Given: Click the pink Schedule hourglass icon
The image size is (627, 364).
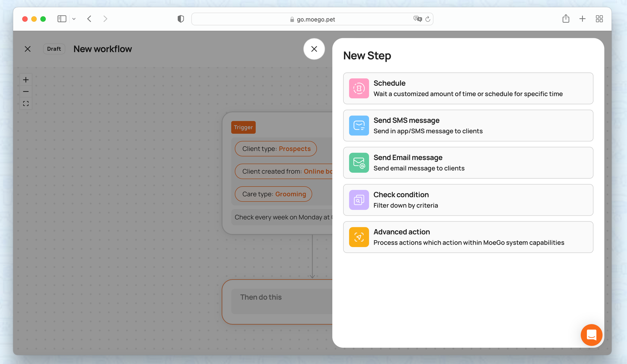Looking at the screenshot, I should 359,88.
